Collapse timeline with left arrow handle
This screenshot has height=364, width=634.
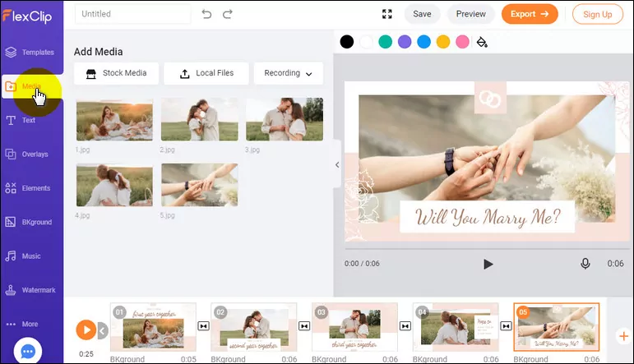(102, 331)
